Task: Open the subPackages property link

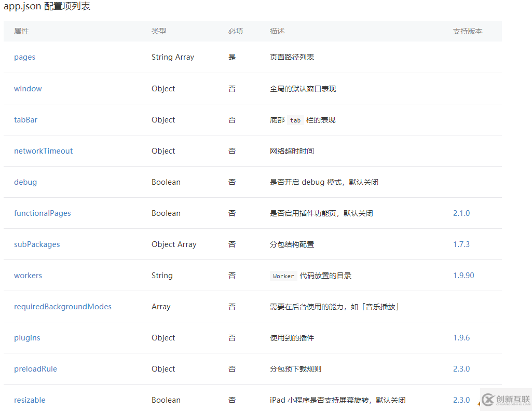Action: tap(37, 244)
